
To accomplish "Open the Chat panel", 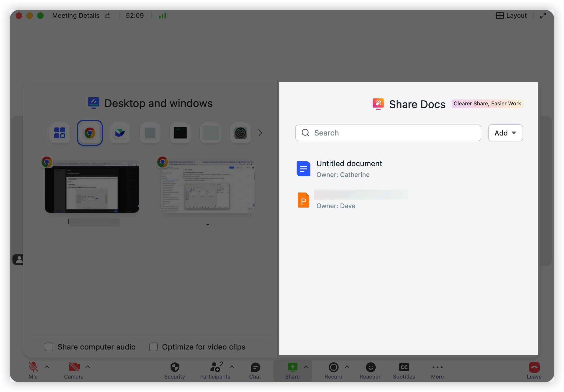I will click(x=255, y=370).
